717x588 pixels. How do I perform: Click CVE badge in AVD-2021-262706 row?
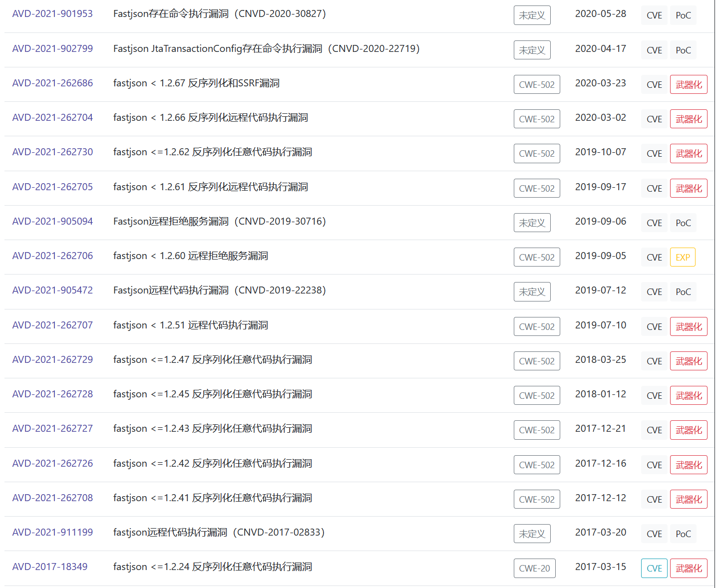[654, 257]
